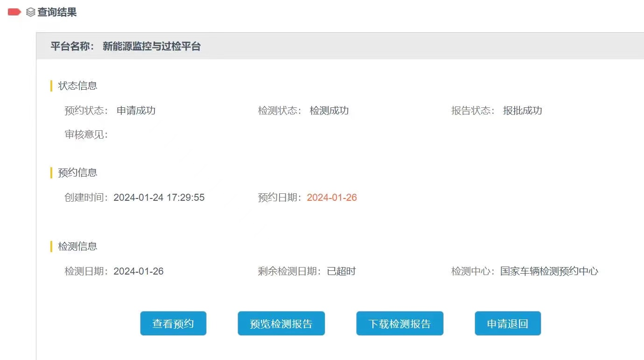Click the 检测日期 value 2024-01-26
Viewport: 644px width, 360px height.
coord(139,271)
